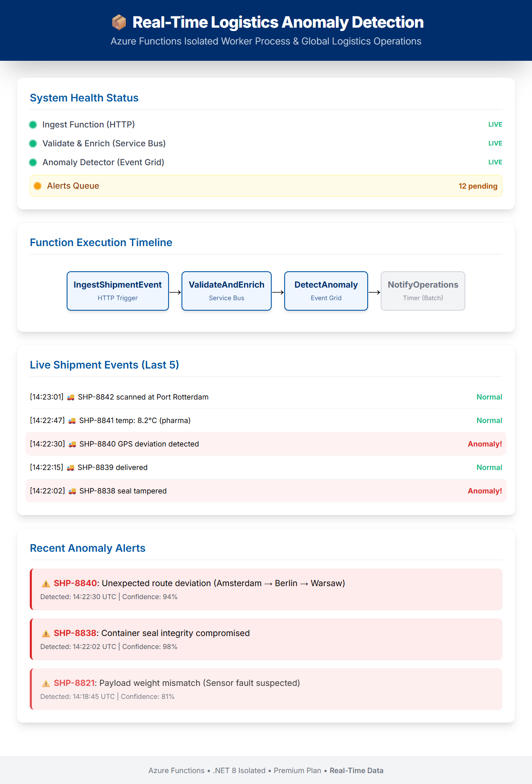Click the truck icon for SHP-8842

(x=71, y=397)
